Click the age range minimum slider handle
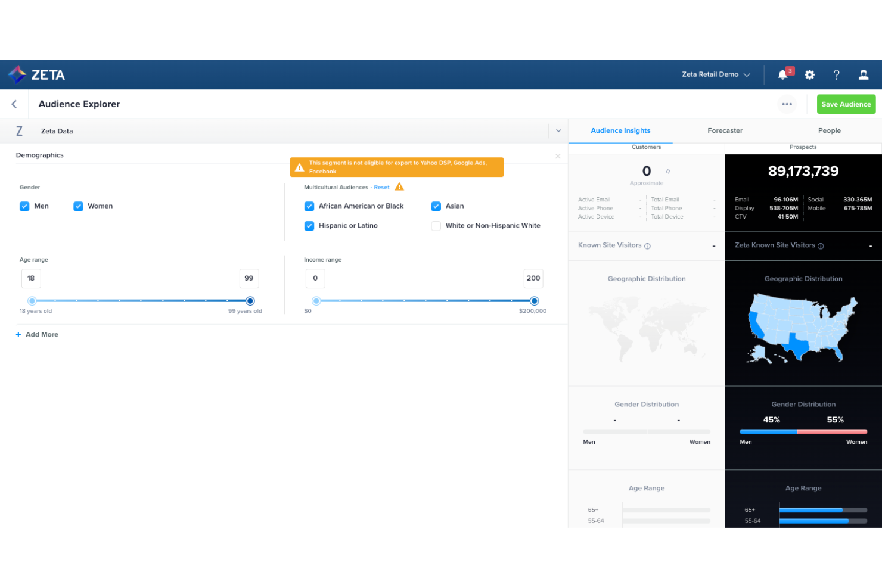This screenshot has width=882, height=588. 32,301
